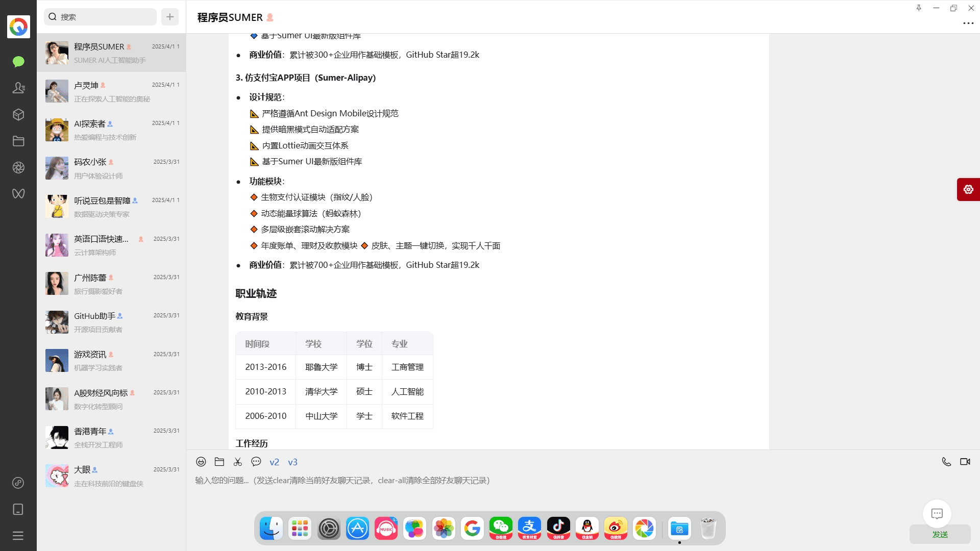Click the floating chat bubble button above send
Screen dimensions: 980x551
coord(937,514)
